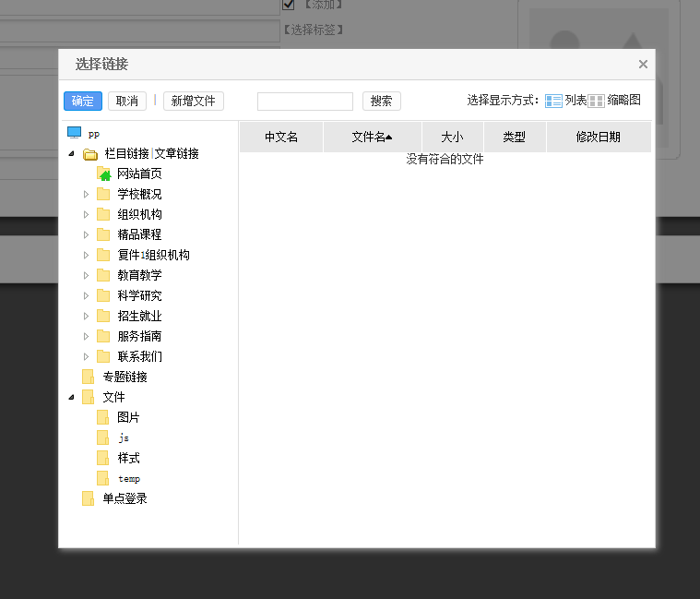Collapse the 栏目链接|文章链接 node
700x599 pixels.
point(71,153)
